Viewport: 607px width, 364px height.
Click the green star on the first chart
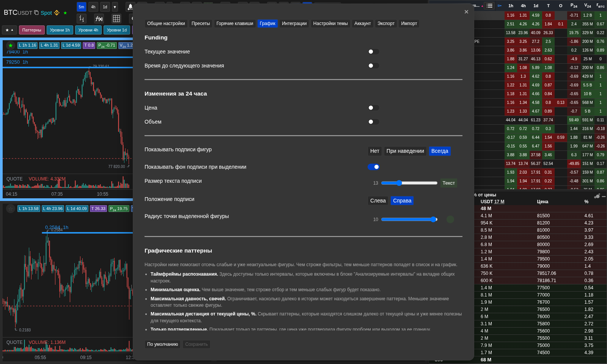[11, 45]
